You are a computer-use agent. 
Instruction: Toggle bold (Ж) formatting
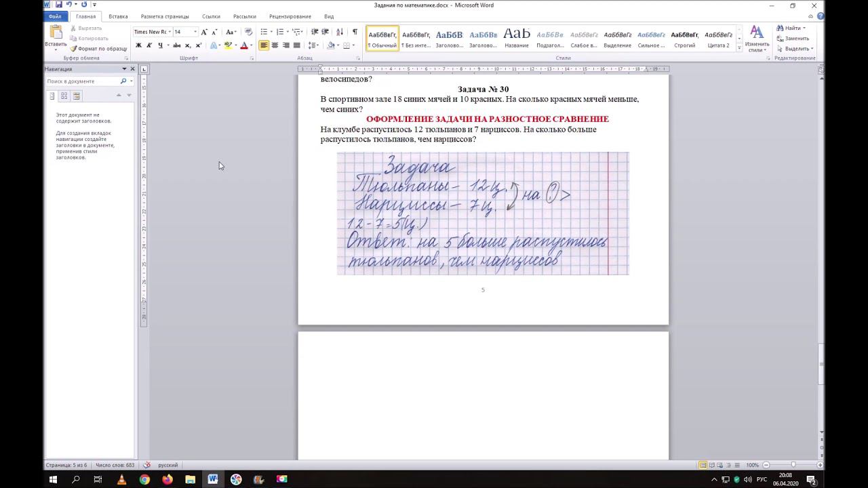[138, 45]
